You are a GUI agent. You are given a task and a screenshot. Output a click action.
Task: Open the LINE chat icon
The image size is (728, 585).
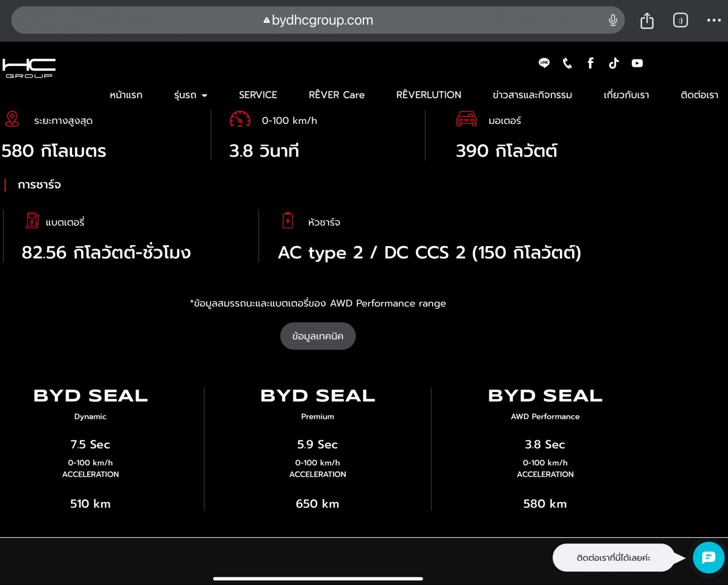pyautogui.click(x=544, y=63)
